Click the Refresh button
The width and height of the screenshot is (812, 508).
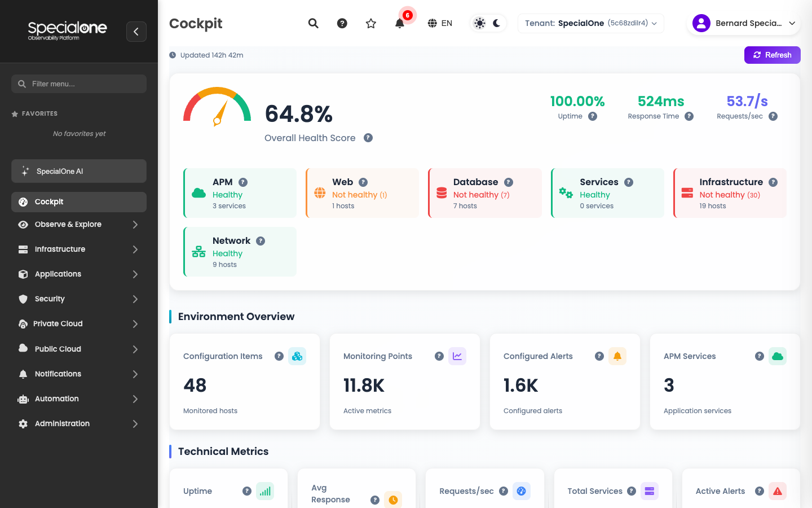[x=773, y=55]
